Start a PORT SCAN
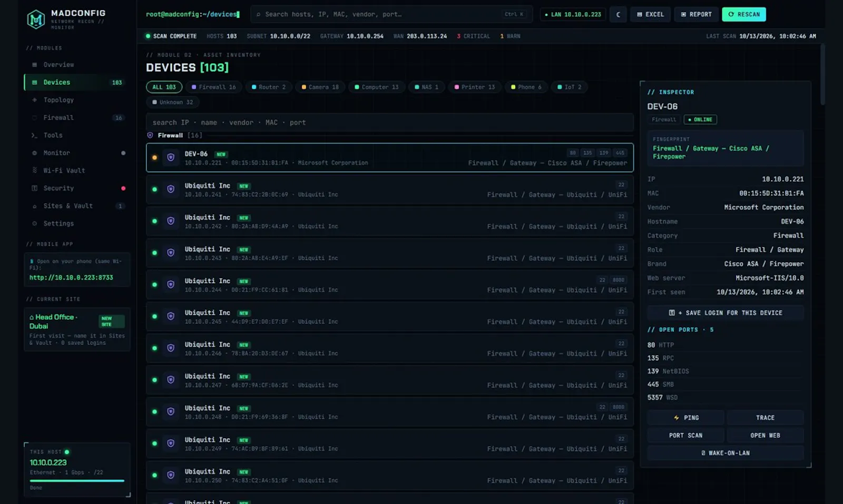This screenshot has height=504, width=843. click(686, 436)
